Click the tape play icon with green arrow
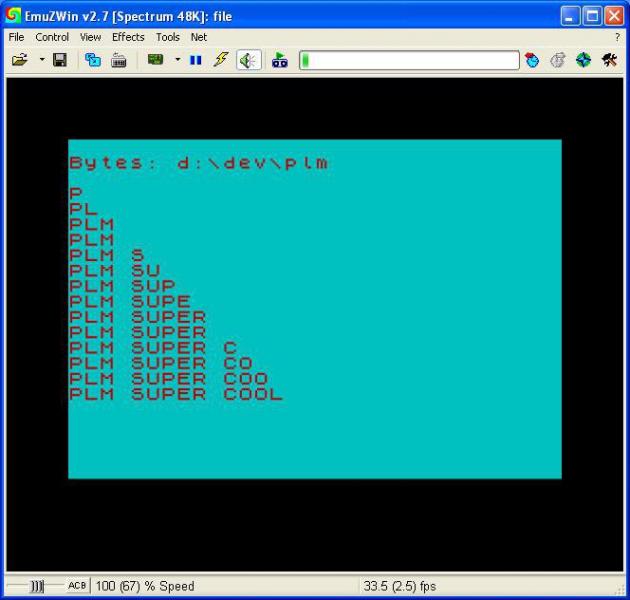 click(x=280, y=60)
